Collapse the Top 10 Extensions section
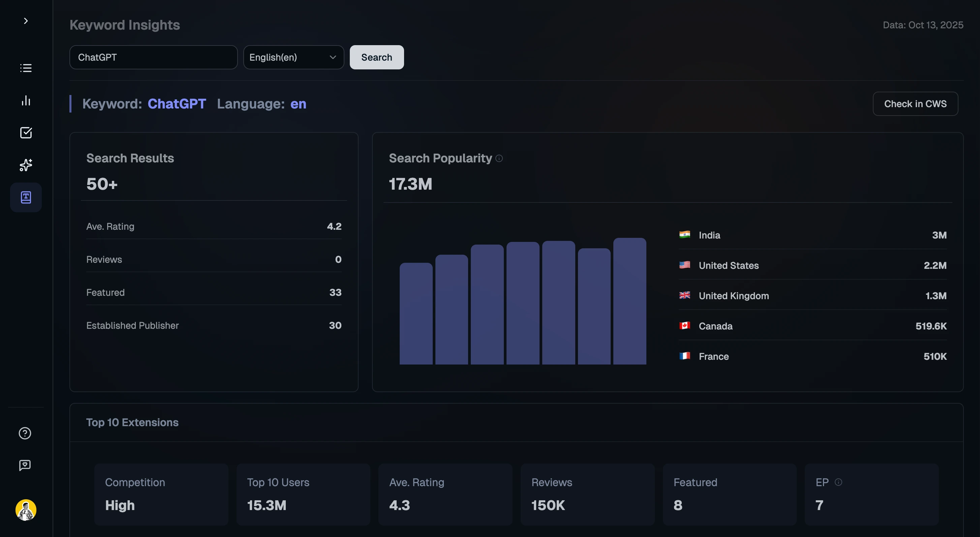980x537 pixels. [x=132, y=422]
